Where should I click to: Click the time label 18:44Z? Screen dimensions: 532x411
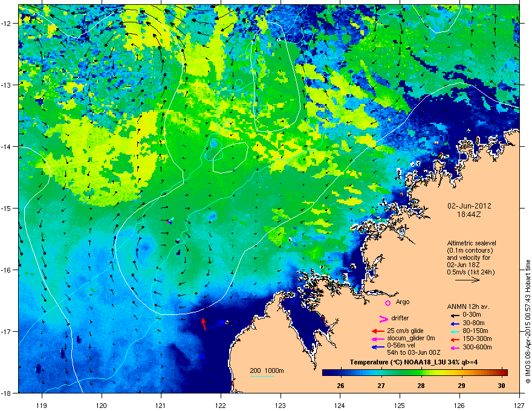click(x=469, y=215)
